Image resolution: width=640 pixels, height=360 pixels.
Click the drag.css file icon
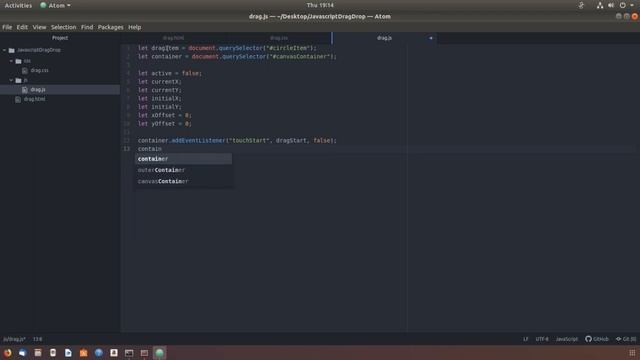(25, 71)
